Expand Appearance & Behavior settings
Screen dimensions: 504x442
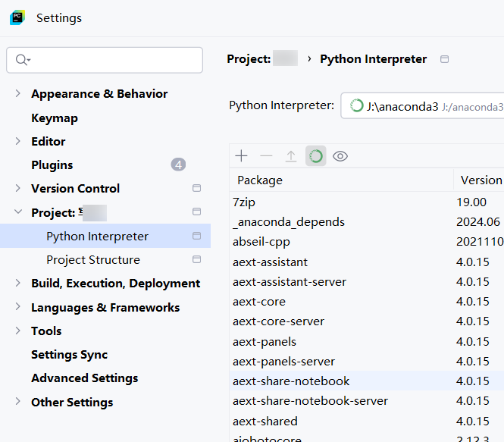pyautogui.click(x=18, y=93)
